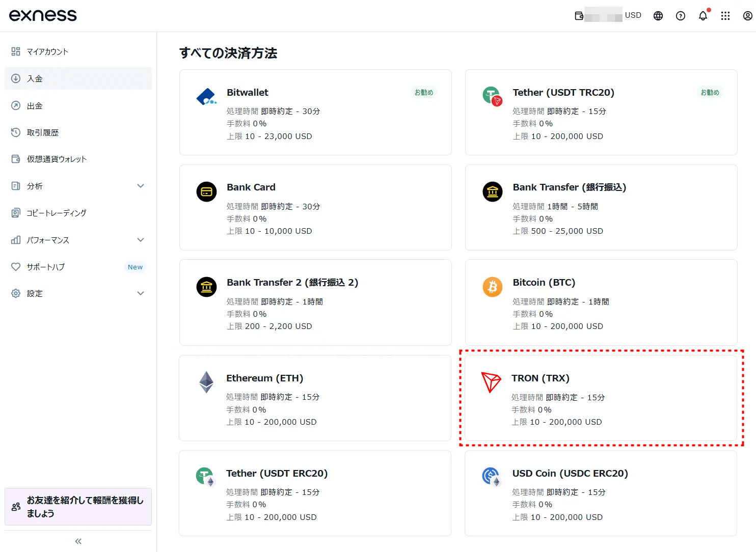This screenshot has width=756, height=552.
Task: Click the 上限 10 - 10,000 USD text
Action: (269, 231)
